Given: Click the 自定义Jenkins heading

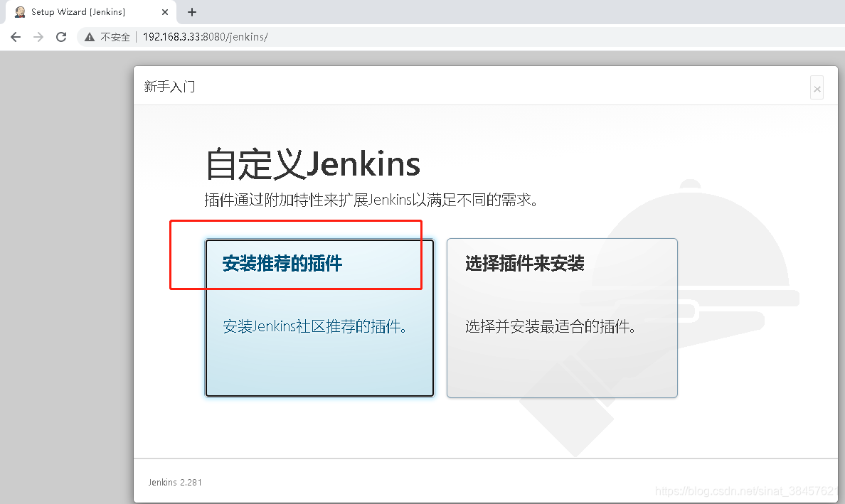Looking at the screenshot, I should [x=312, y=164].
